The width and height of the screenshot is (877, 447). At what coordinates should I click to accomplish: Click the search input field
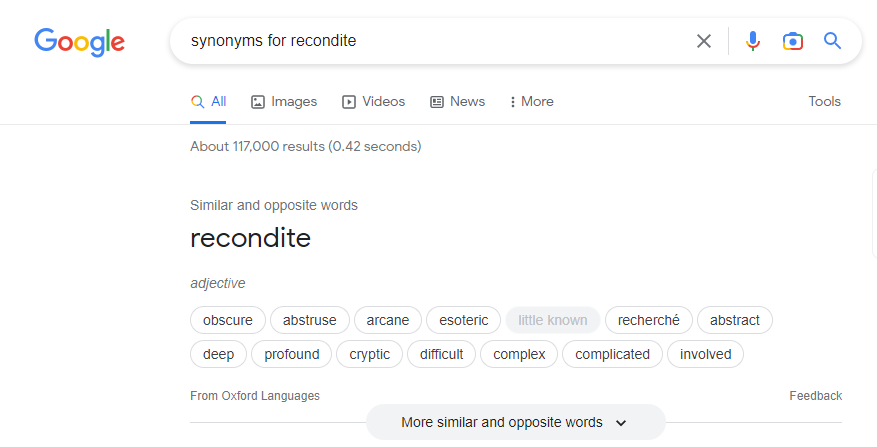(x=430, y=41)
